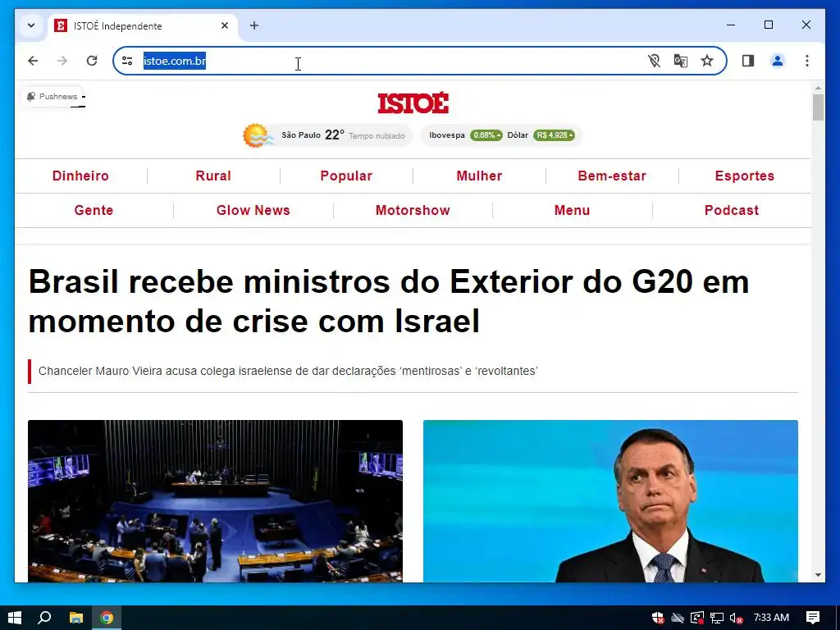Open the Chrome profile avatar
840x630 pixels.
tap(778, 61)
